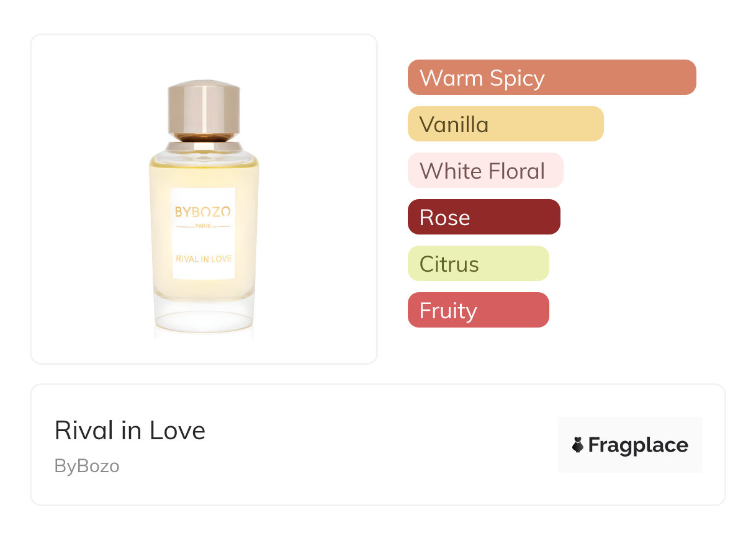
Task: Click the ByBozo brand name subtitle
Action: [87, 466]
